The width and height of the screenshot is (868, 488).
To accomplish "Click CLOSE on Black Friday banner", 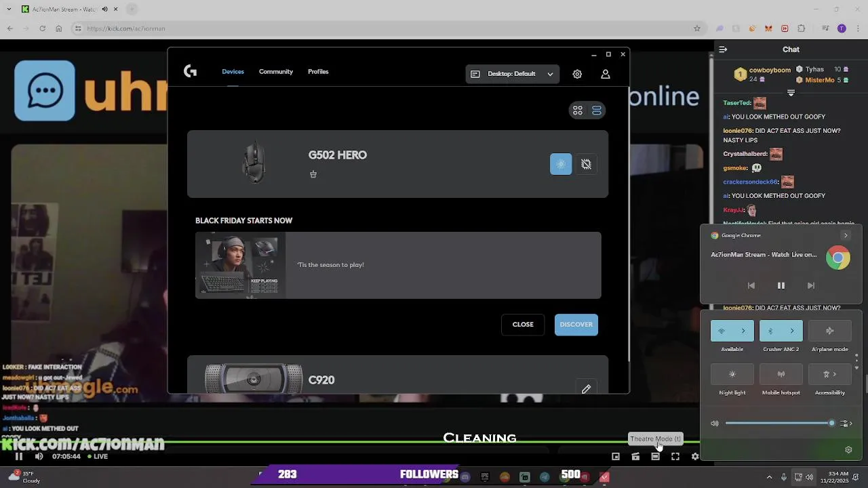I will 523,325.
